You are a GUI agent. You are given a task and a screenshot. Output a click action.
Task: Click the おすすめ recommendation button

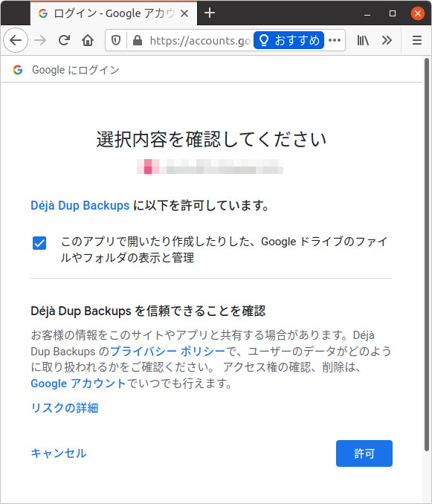coord(288,40)
